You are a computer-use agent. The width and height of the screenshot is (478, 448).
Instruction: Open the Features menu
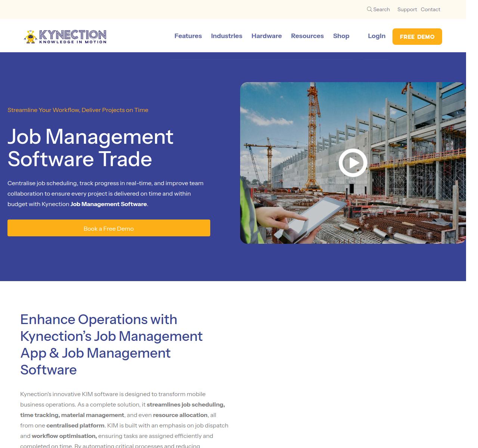[188, 36]
